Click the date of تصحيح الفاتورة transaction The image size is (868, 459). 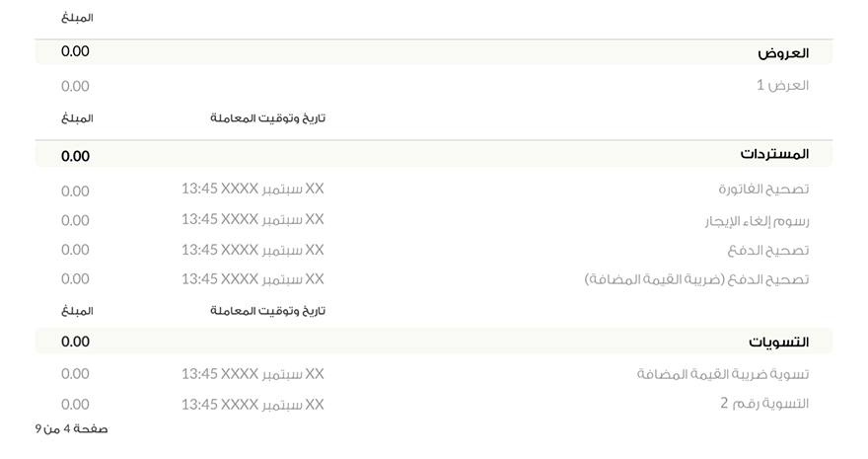point(253,189)
